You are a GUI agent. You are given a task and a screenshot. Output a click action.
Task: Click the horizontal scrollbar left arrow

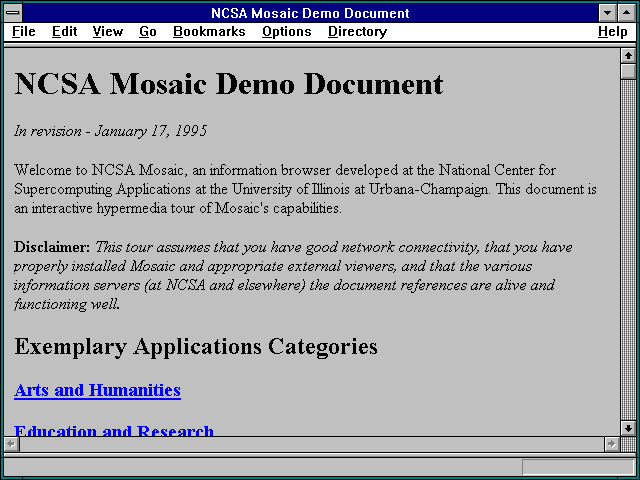(11, 444)
